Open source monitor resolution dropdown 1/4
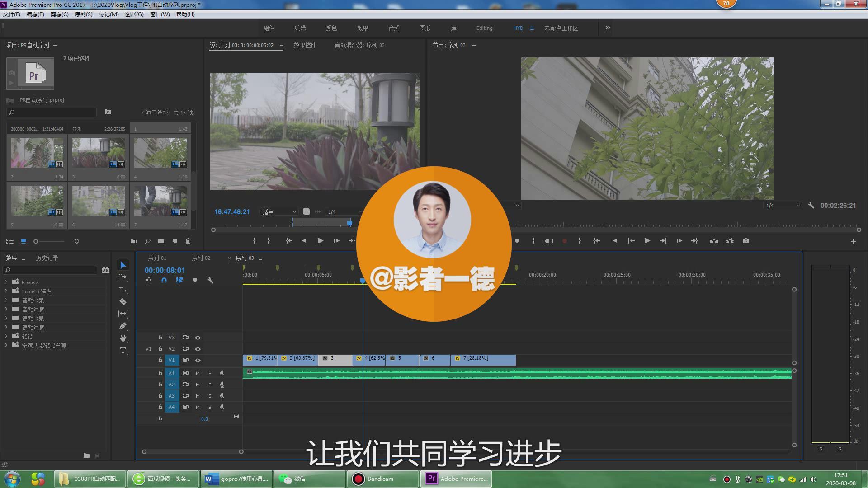The width and height of the screenshot is (868, 488). 344,212
